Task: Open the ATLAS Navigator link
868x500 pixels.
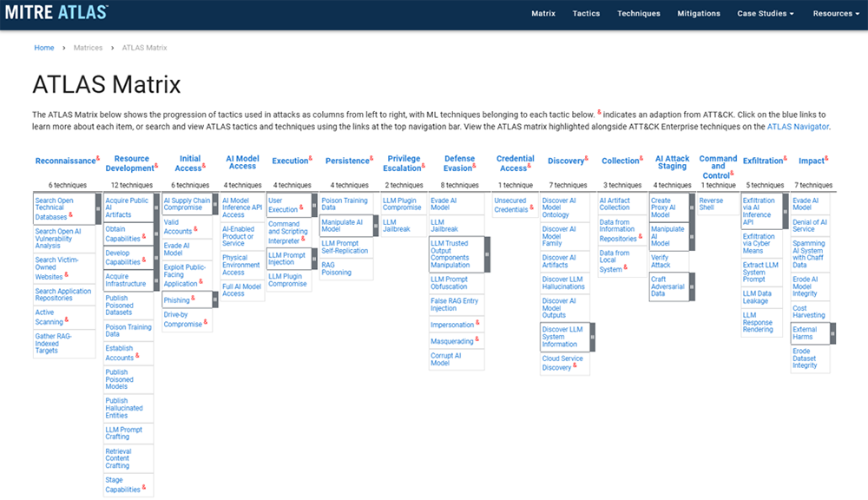Action: [798, 127]
